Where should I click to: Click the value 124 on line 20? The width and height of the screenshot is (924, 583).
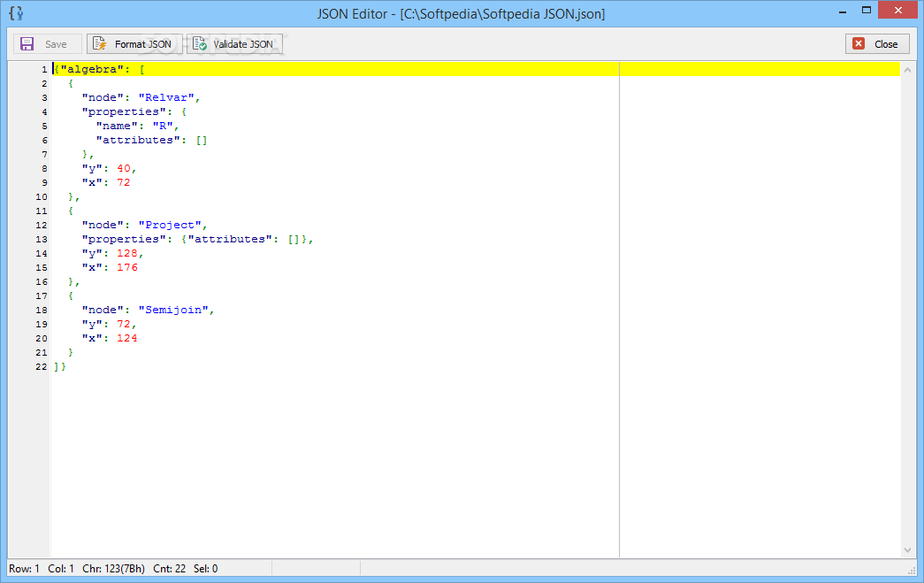[127, 338]
